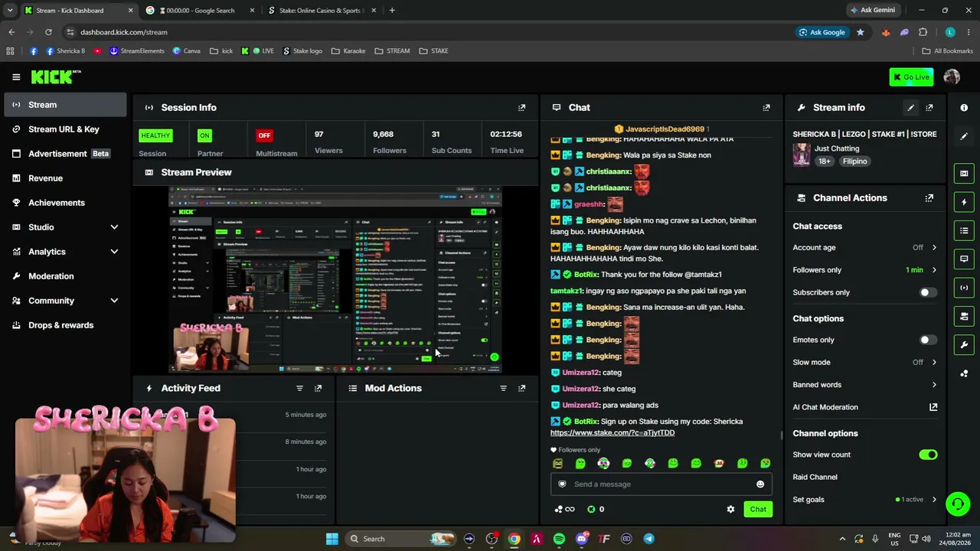
Task: Toggle the Stream Preview widget in right rail
Action: click(964, 173)
